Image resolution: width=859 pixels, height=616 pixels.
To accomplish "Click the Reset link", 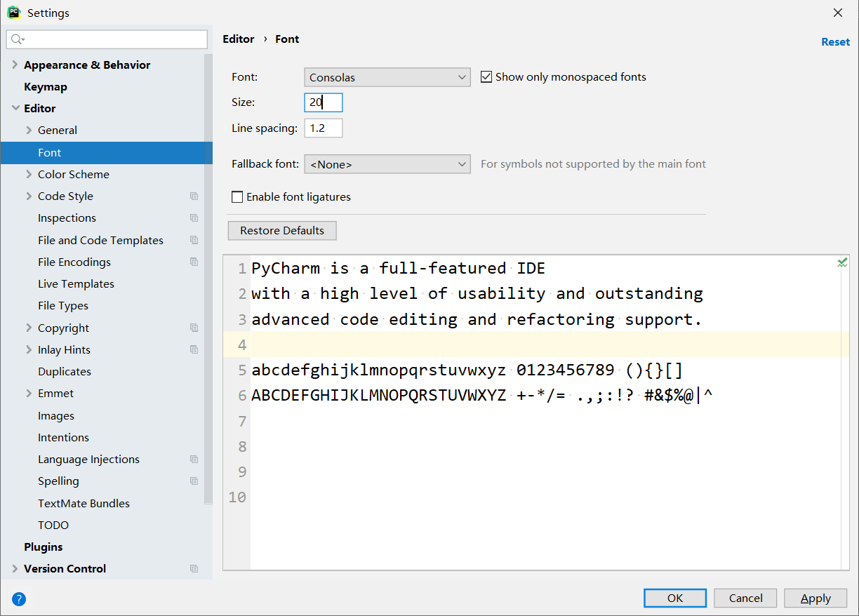I will tap(835, 42).
